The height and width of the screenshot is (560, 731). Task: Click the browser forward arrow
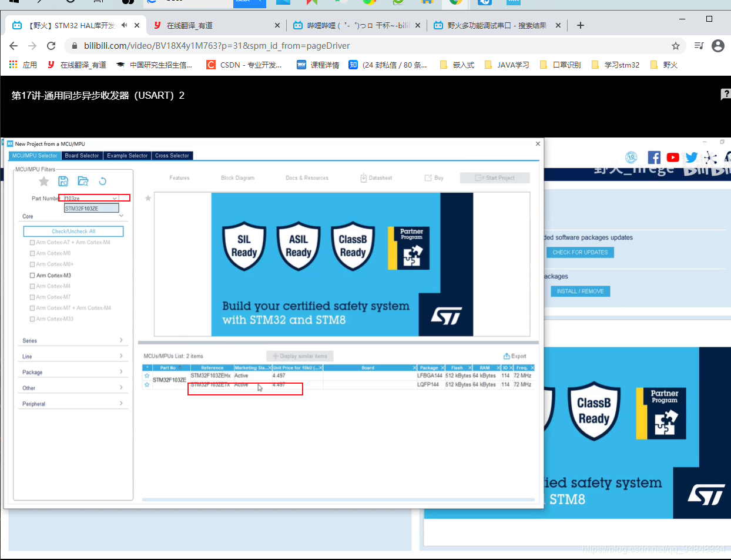tap(32, 46)
